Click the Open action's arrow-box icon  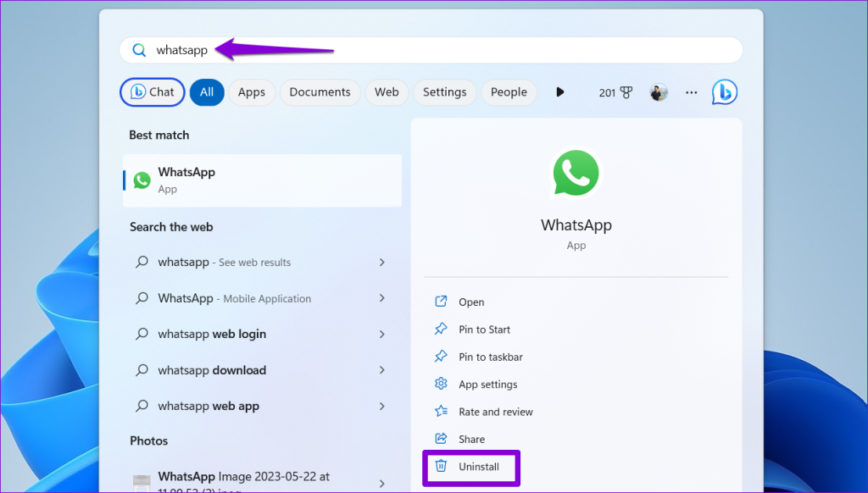[441, 302]
